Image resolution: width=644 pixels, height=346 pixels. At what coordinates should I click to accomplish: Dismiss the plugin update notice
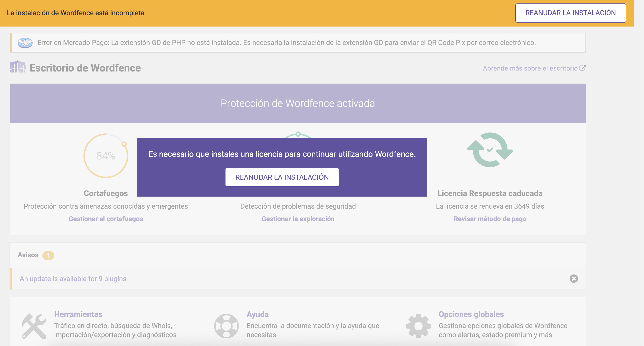pyautogui.click(x=574, y=279)
